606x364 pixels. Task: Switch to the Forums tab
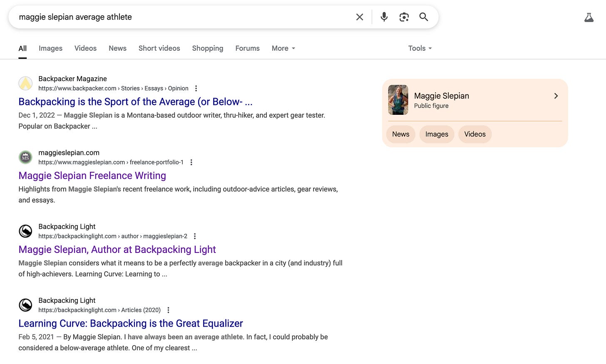247,48
